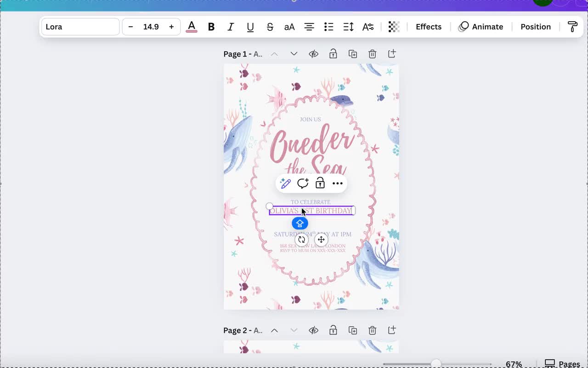Screen dimensions: 588x368
Task: Move Page 1 down with chevron
Action: coord(294,54)
